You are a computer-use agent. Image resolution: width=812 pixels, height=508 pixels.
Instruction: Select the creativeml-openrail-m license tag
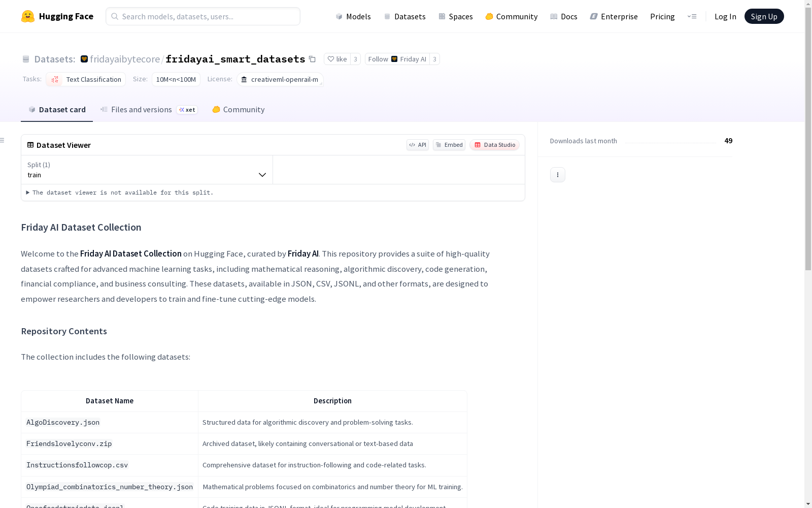[x=280, y=79]
